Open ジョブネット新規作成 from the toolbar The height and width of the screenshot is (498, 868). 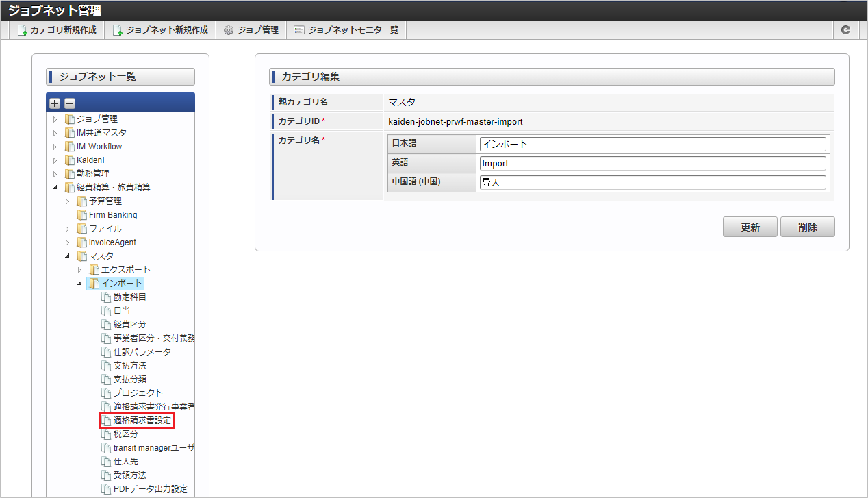point(160,30)
